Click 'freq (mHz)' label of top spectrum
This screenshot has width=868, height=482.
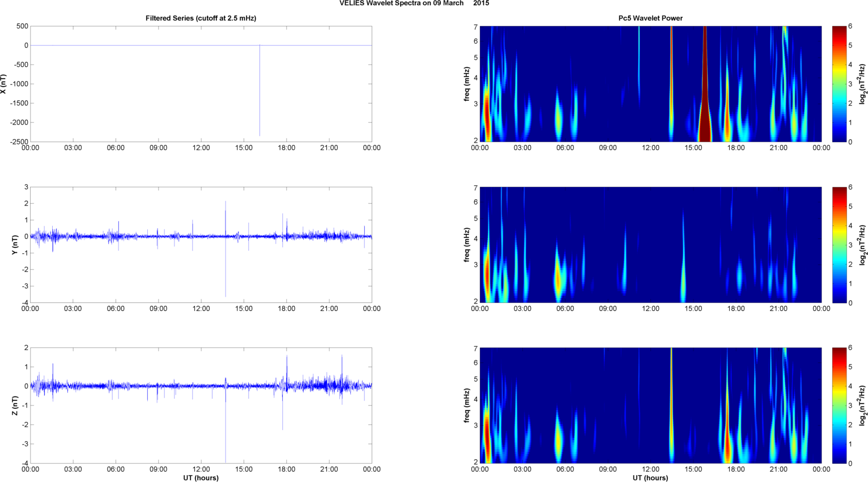pyautogui.click(x=466, y=84)
